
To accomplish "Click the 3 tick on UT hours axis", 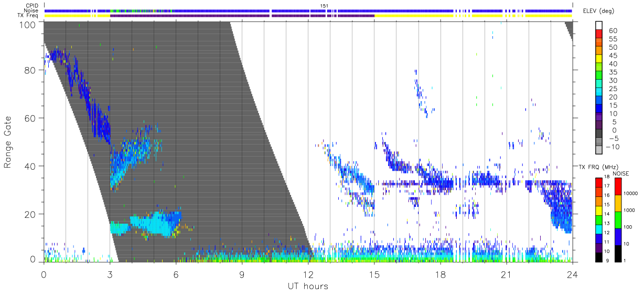I will point(110,274).
